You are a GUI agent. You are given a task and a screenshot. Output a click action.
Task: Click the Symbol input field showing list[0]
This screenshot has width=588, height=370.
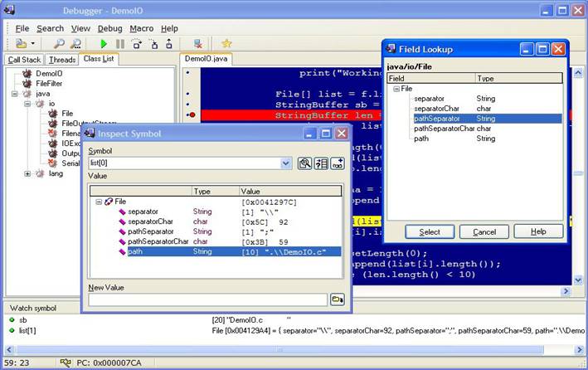coord(185,163)
